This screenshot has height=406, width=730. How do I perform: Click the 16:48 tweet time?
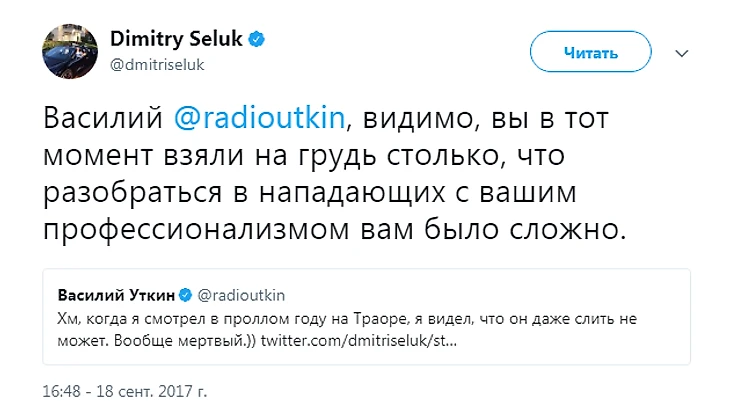point(62,388)
